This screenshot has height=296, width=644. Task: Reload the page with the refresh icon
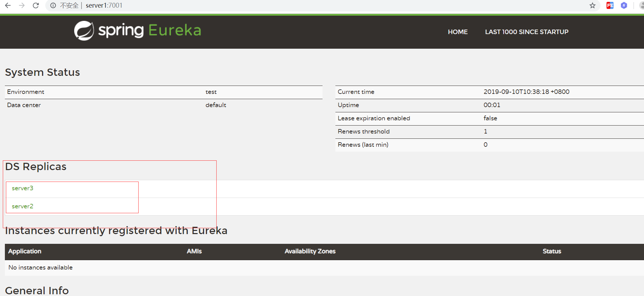click(36, 6)
